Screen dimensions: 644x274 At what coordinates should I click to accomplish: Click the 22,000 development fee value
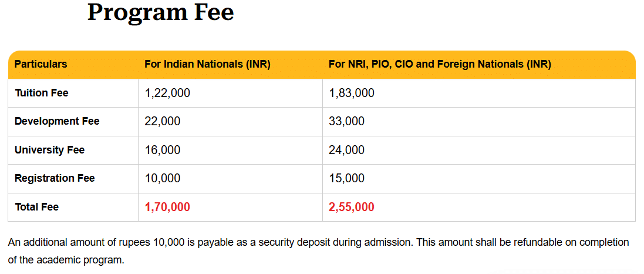(x=163, y=121)
